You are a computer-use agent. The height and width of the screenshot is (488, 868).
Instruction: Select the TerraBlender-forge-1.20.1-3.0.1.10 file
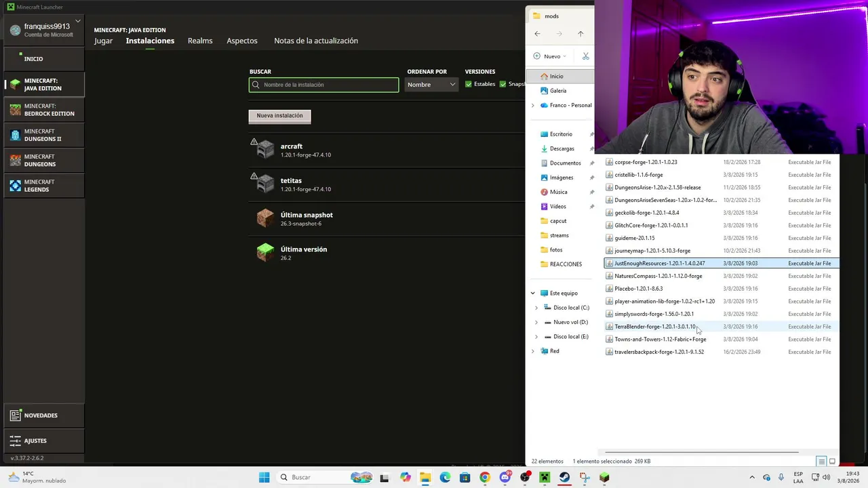click(x=722, y=327)
